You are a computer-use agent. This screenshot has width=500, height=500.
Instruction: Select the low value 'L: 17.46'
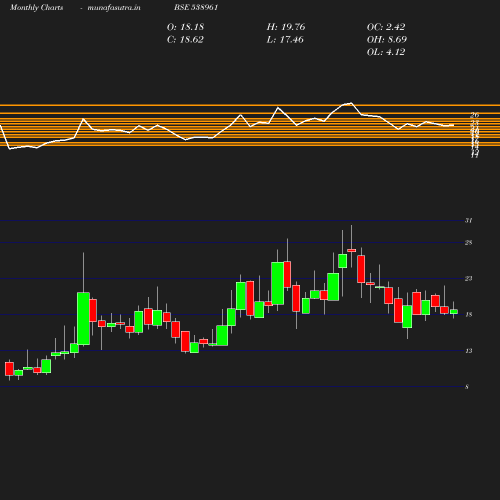285,40
